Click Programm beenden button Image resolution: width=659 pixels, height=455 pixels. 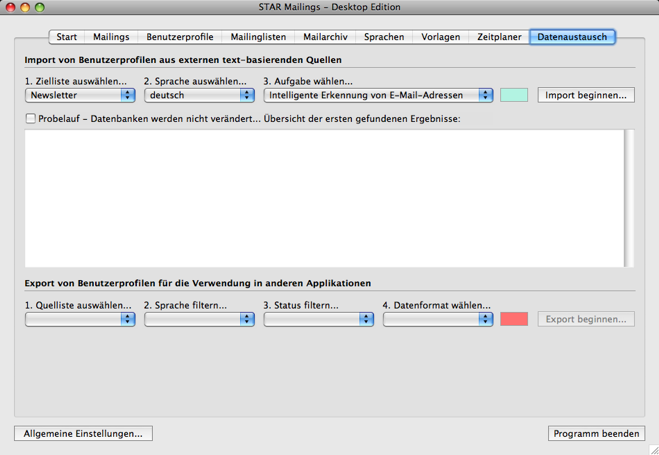[596, 434]
